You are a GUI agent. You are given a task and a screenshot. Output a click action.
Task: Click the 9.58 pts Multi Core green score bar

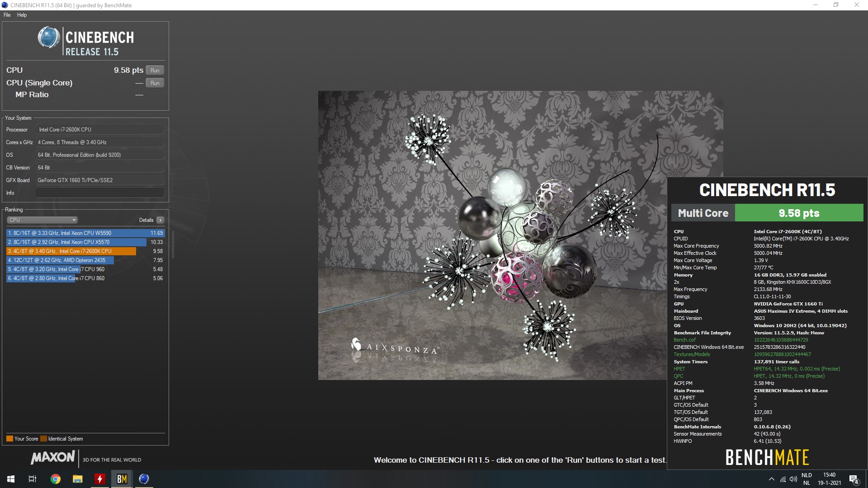(x=799, y=213)
